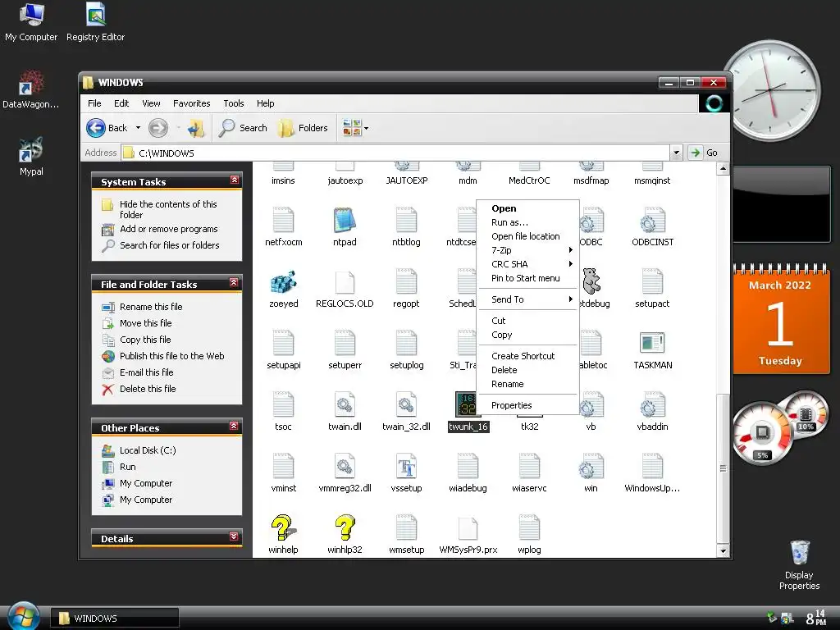Click the analog clock gadget
Viewport: 840px width, 630px height.
pos(771,91)
